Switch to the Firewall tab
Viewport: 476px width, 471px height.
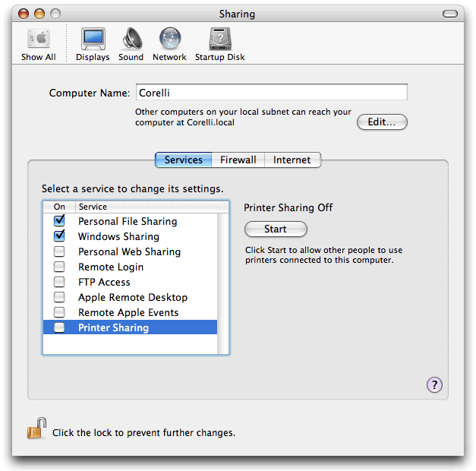[x=238, y=160]
